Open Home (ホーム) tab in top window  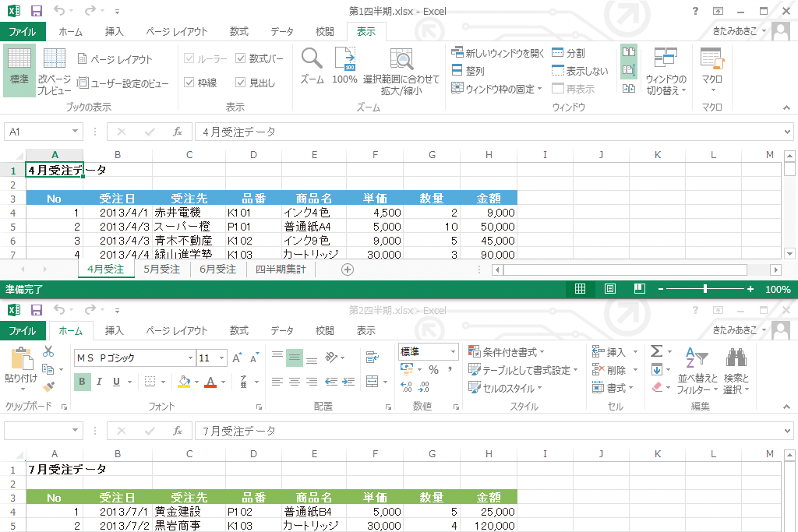(70, 31)
